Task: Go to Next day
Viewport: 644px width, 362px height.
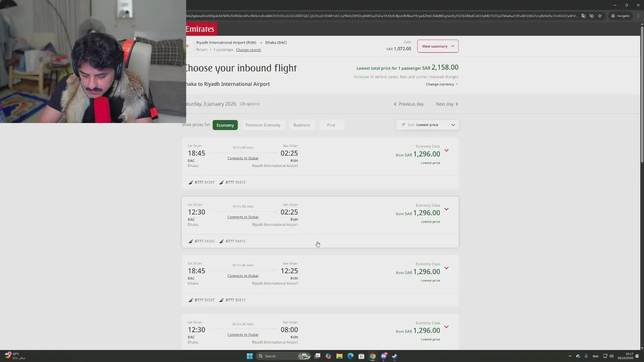Action: pos(447,104)
